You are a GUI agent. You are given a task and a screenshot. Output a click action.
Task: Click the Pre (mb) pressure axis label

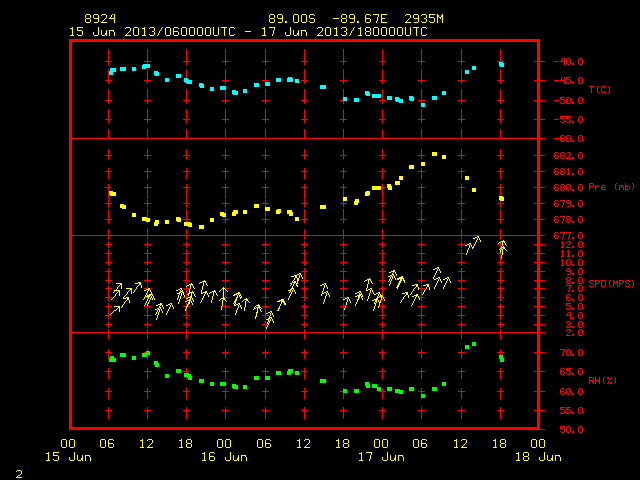[611, 187]
